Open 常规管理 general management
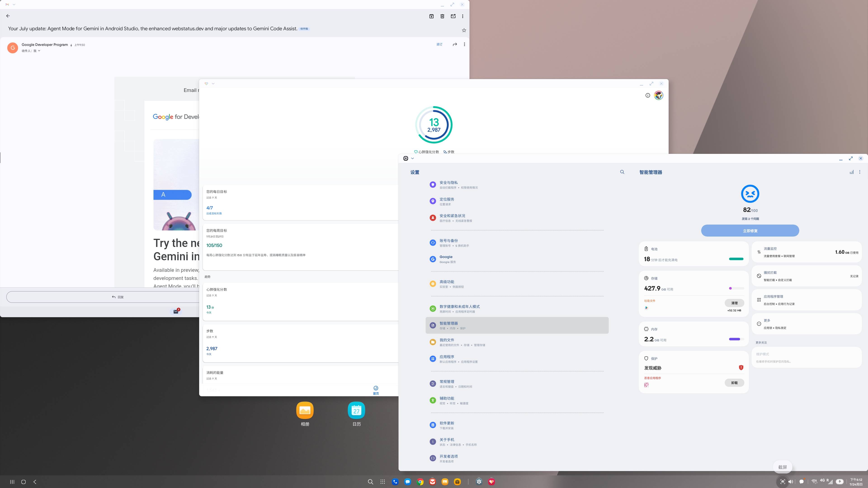 [517, 384]
